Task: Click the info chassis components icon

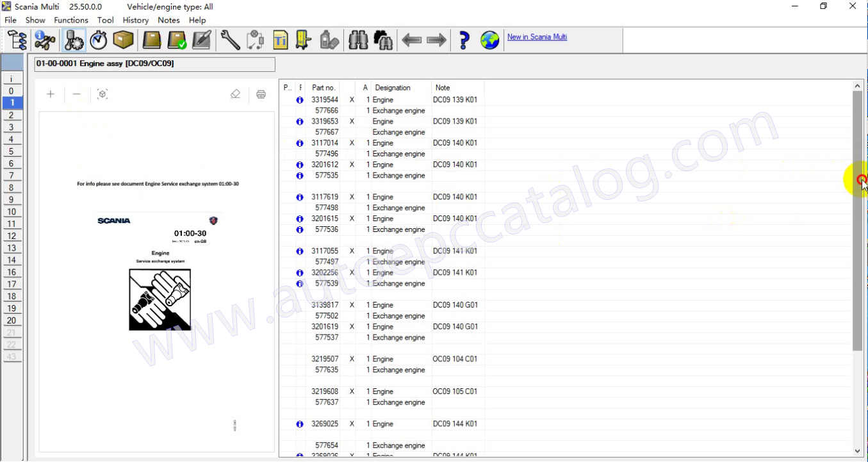Action: (x=45, y=41)
